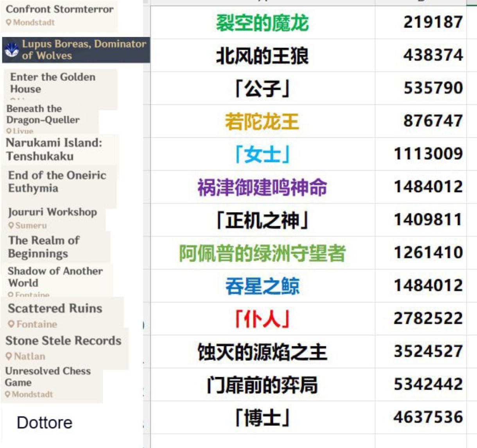Click the wolf emblem beside Lupus Boreas

[11, 50]
